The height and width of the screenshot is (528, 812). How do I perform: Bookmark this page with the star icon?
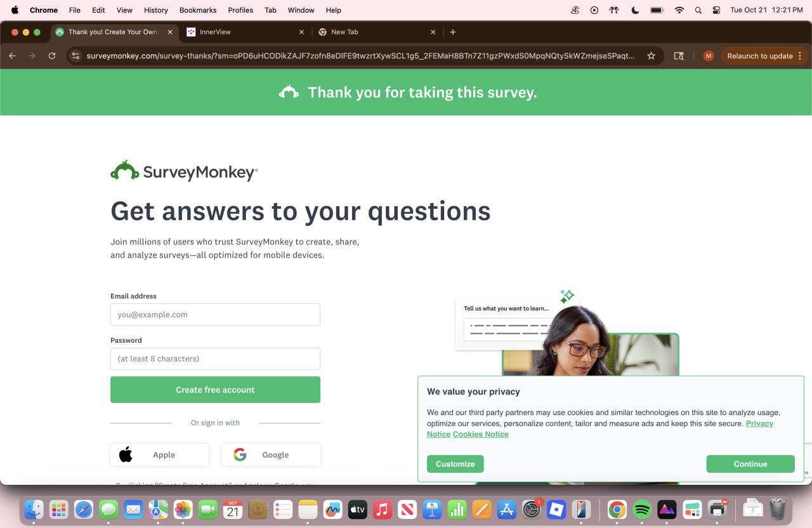651,56
